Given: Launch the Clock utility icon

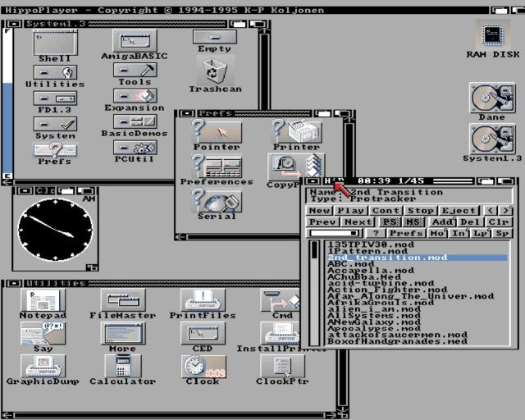Looking at the screenshot, I should tap(203, 366).
